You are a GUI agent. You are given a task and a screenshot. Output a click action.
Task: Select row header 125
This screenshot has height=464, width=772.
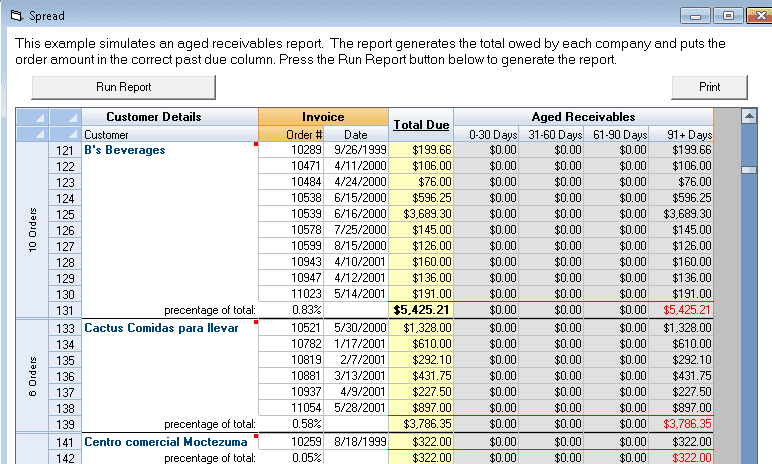[65, 214]
